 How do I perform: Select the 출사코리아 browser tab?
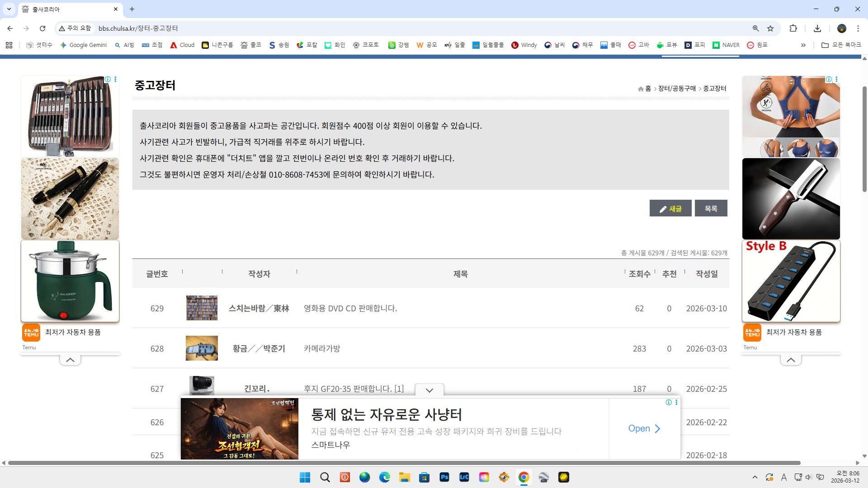[68, 9]
